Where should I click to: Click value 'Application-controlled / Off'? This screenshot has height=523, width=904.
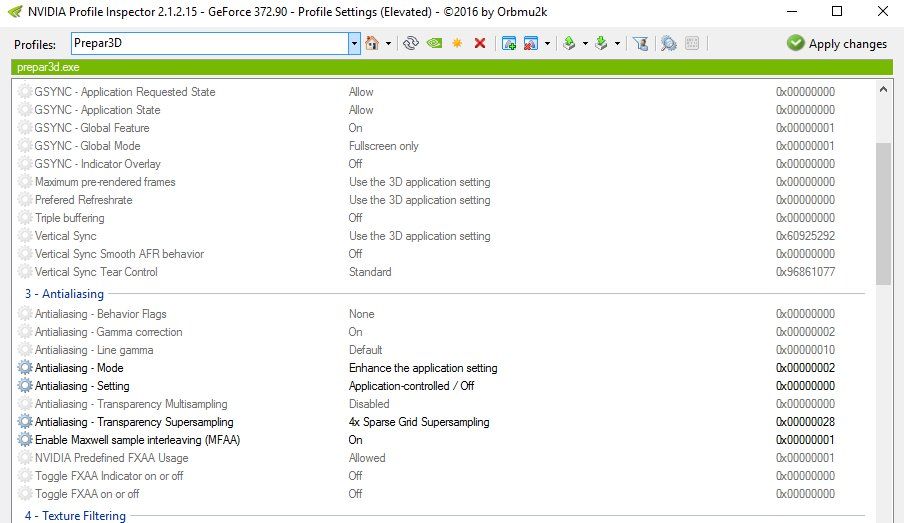point(411,386)
